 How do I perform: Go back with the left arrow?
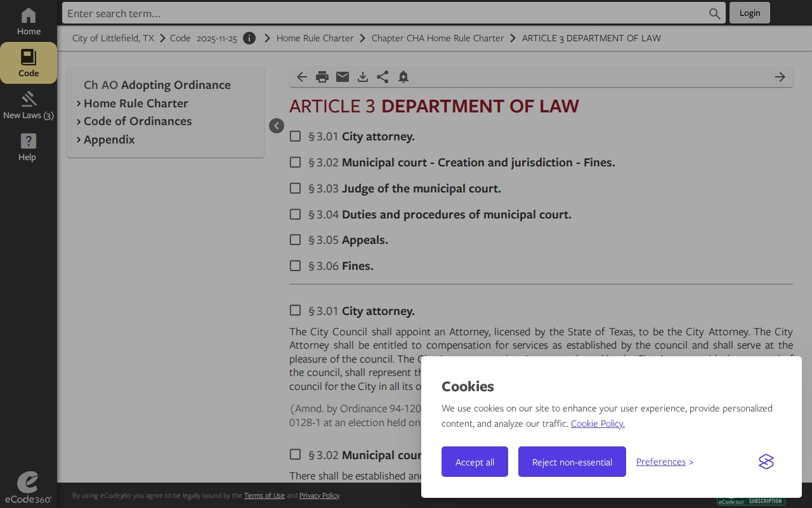coord(302,77)
